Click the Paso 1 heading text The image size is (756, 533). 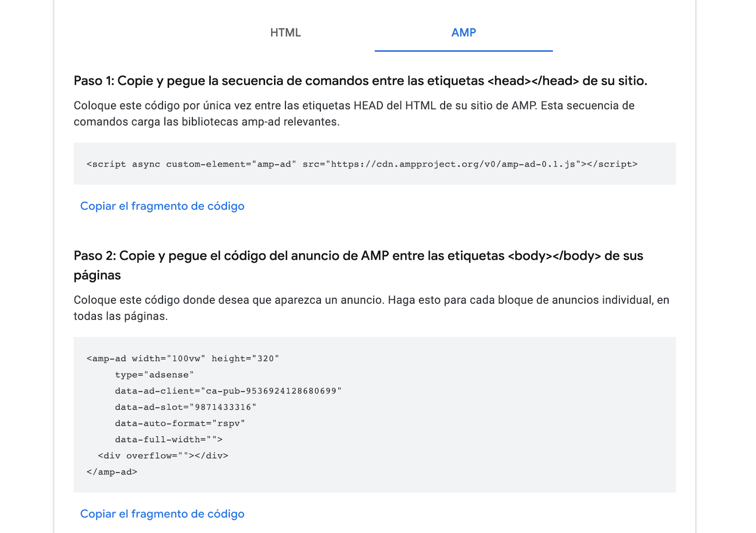click(x=360, y=81)
